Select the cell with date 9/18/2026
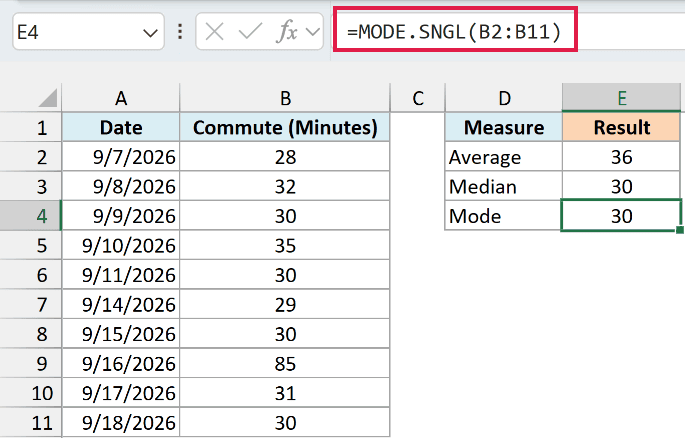The width and height of the screenshot is (685, 438). 121,422
